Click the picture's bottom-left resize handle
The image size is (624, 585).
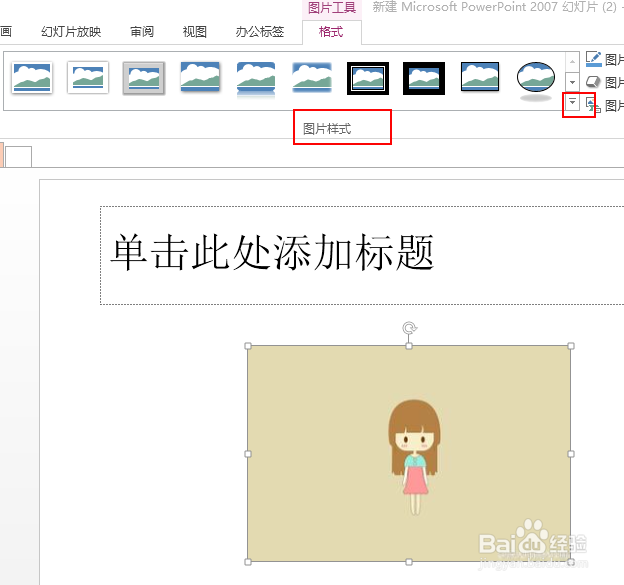248,562
